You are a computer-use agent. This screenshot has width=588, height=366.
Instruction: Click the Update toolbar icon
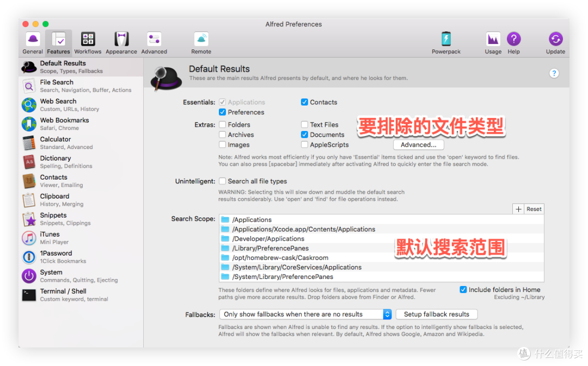tap(555, 43)
